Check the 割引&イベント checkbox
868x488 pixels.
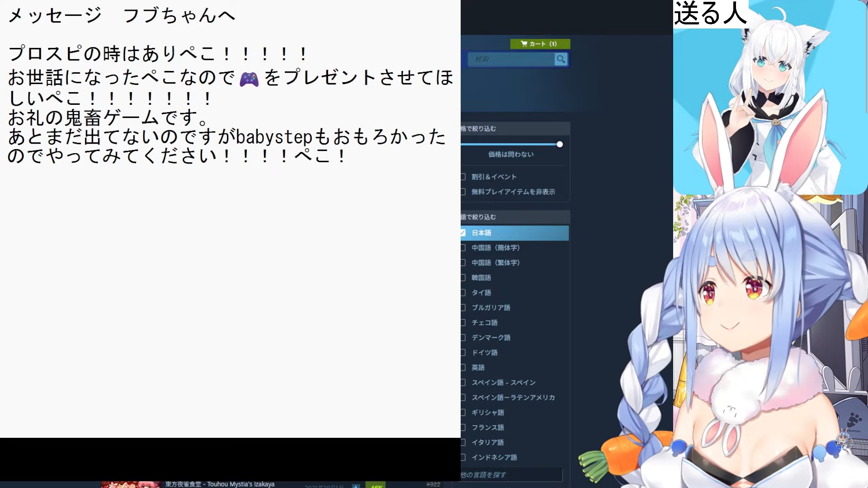pos(463,177)
